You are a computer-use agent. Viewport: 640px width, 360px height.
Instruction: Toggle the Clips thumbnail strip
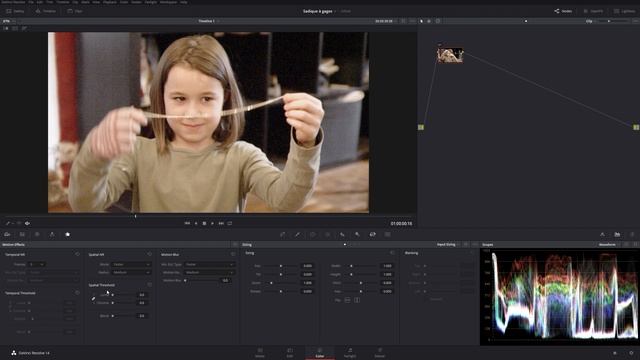coord(75,11)
